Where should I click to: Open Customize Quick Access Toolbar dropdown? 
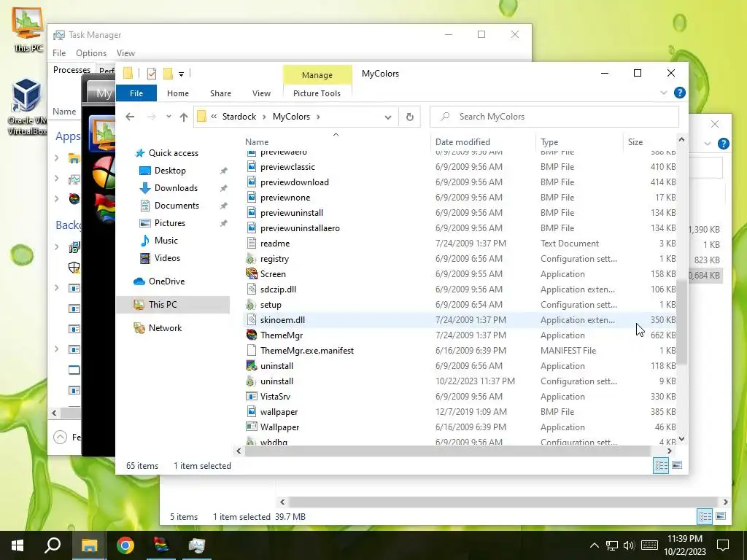tap(181, 74)
